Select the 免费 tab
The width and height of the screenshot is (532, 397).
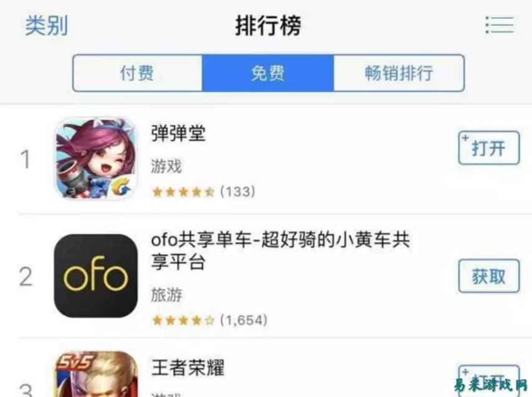[268, 73]
